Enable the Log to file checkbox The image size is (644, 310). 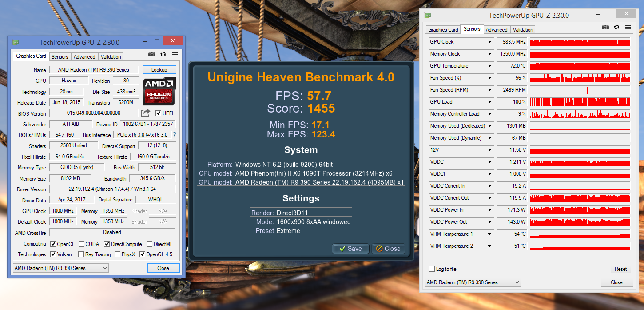tap(432, 269)
